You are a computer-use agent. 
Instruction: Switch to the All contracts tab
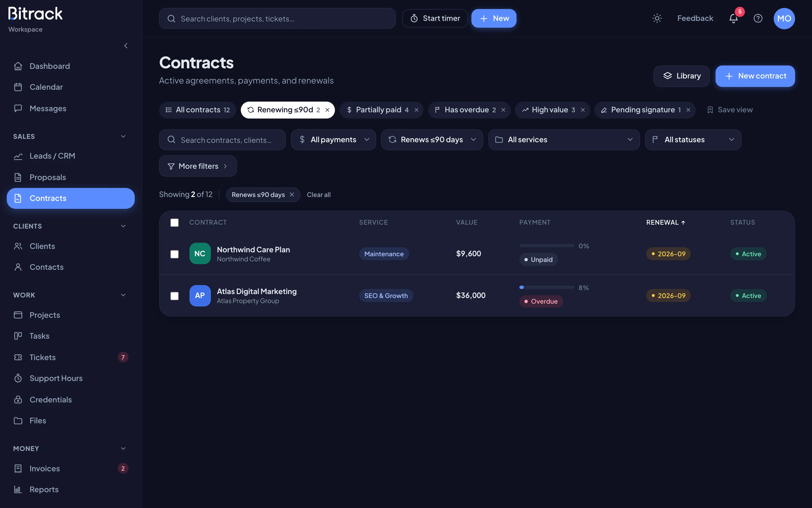point(197,110)
